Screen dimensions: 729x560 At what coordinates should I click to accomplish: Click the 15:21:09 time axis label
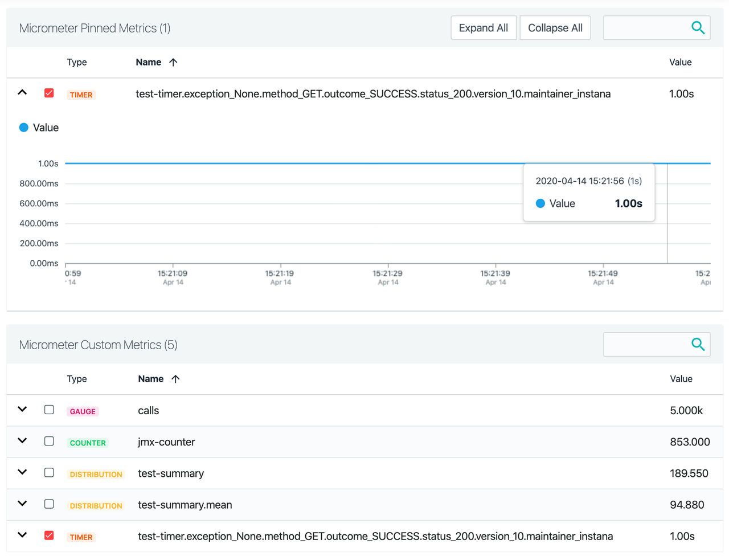[x=173, y=273]
